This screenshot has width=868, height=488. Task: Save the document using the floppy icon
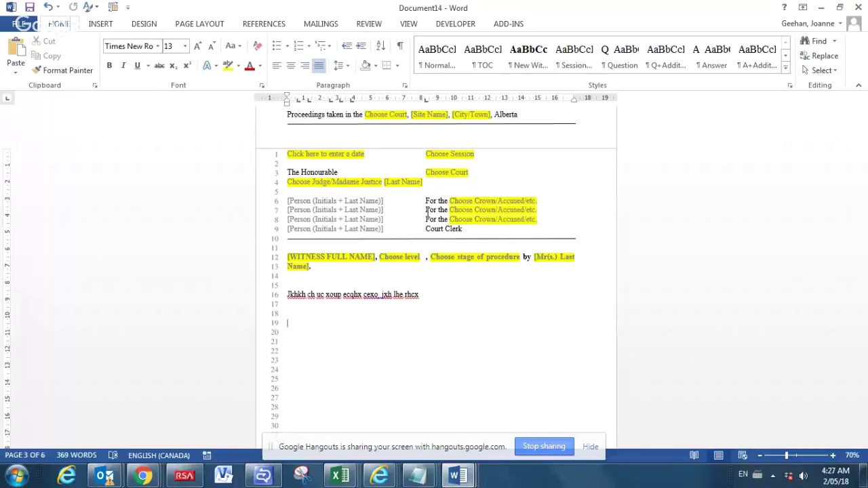[x=29, y=7]
